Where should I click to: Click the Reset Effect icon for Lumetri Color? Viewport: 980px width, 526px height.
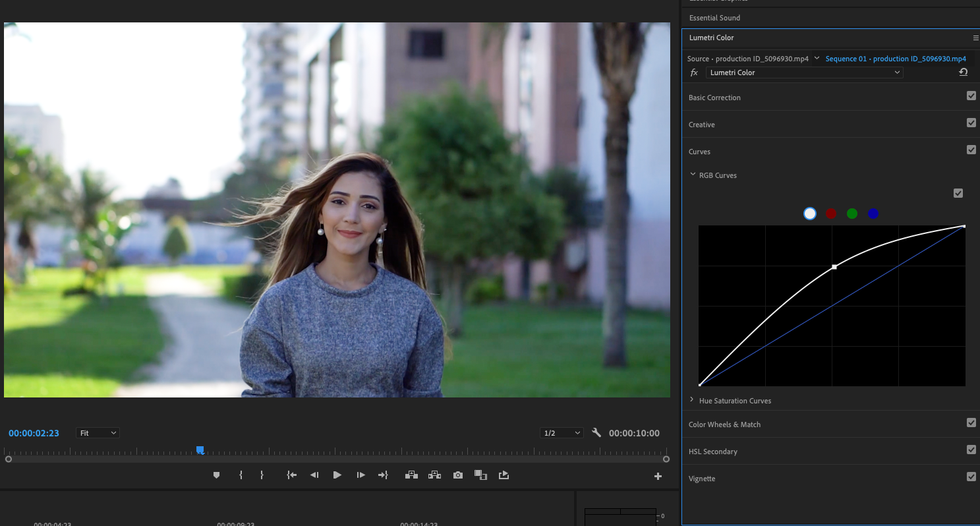(963, 73)
